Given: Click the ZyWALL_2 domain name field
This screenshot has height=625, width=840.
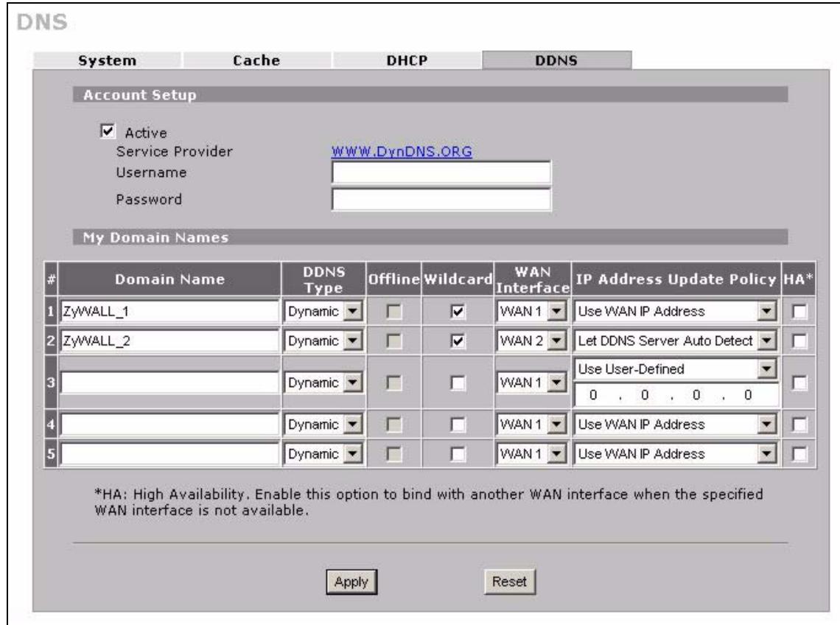Looking at the screenshot, I should [x=169, y=341].
